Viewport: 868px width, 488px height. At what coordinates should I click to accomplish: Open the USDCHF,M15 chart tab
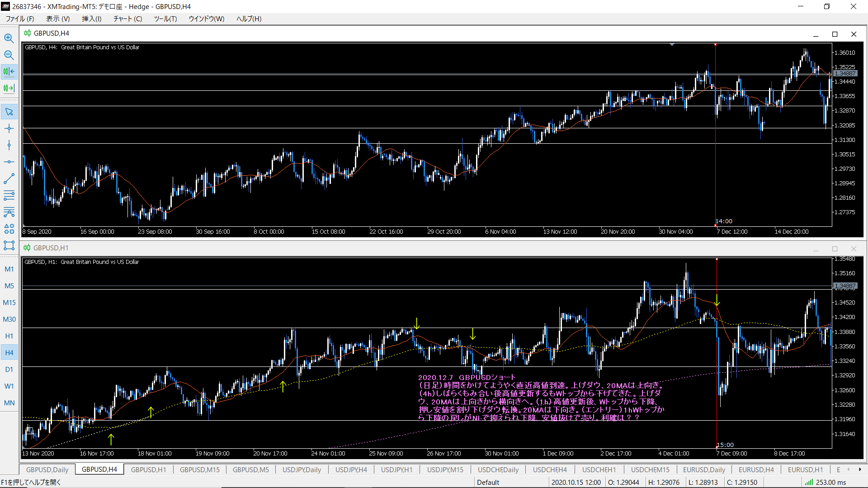pos(650,469)
